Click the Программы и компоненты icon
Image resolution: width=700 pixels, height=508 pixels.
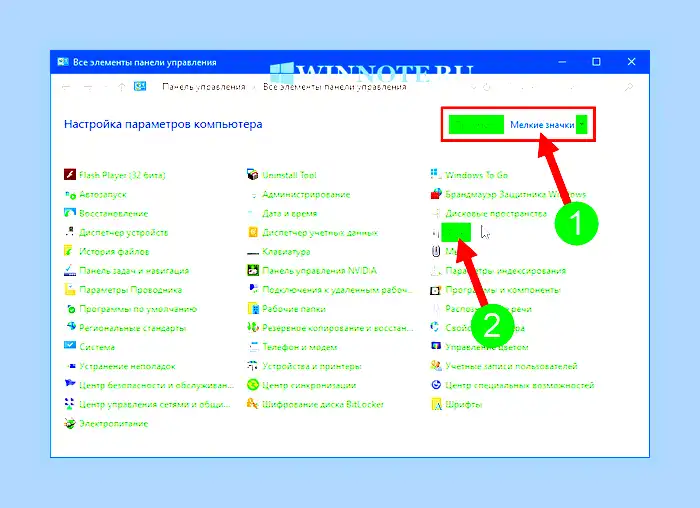(x=436, y=290)
